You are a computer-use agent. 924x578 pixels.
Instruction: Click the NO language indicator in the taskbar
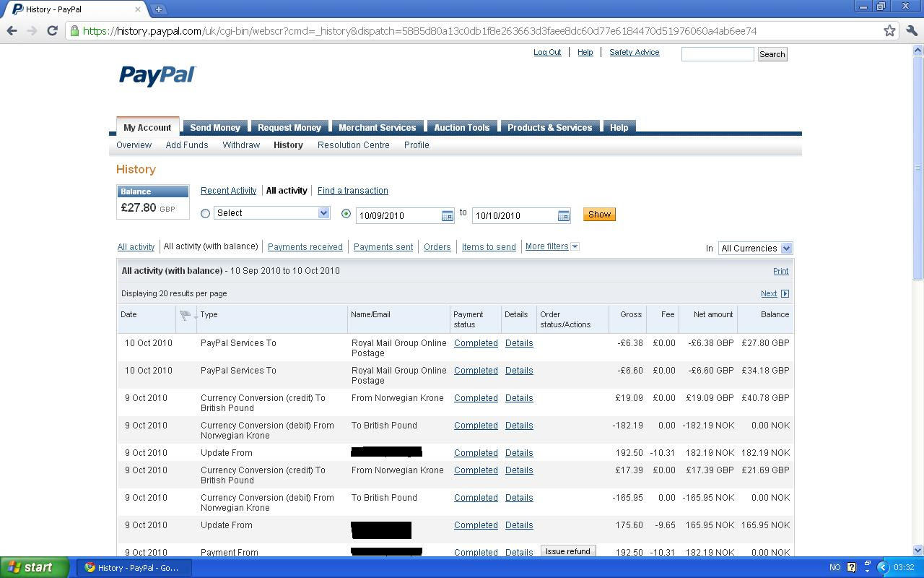[x=834, y=567]
